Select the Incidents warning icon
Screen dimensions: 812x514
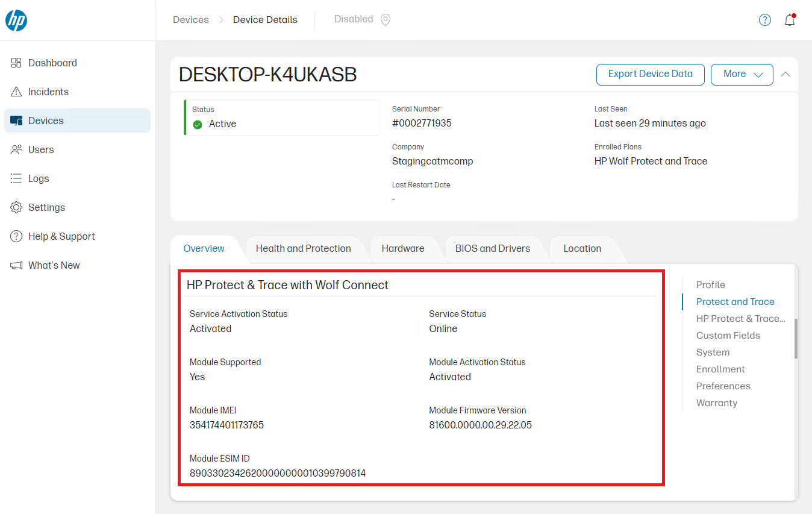tap(16, 92)
